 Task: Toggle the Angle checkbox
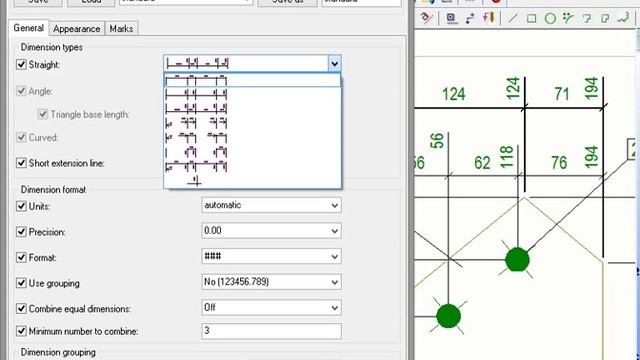pos(21,91)
